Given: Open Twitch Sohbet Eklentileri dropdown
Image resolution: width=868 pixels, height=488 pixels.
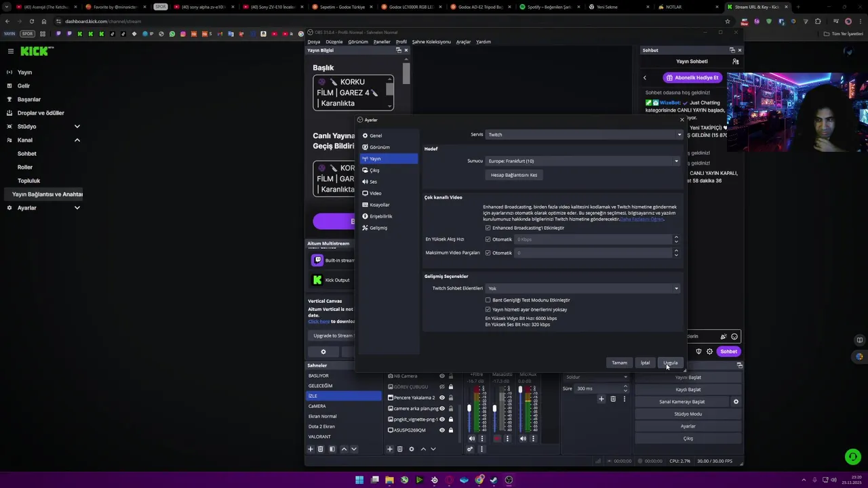Looking at the screenshot, I should (x=583, y=289).
